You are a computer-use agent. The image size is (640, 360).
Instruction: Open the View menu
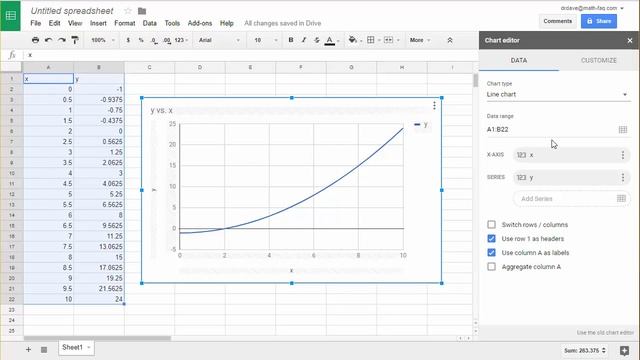[x=75, y=23]
